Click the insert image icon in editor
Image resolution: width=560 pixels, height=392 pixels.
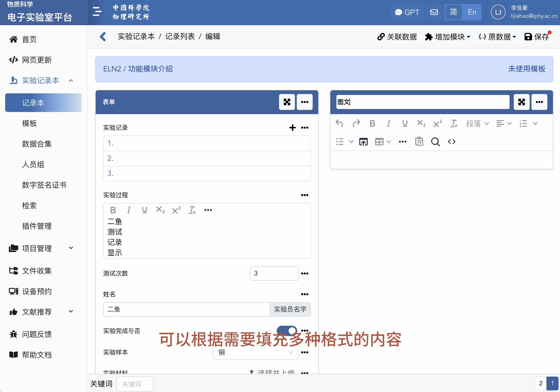pyautogui.click(x=363, y=142)
